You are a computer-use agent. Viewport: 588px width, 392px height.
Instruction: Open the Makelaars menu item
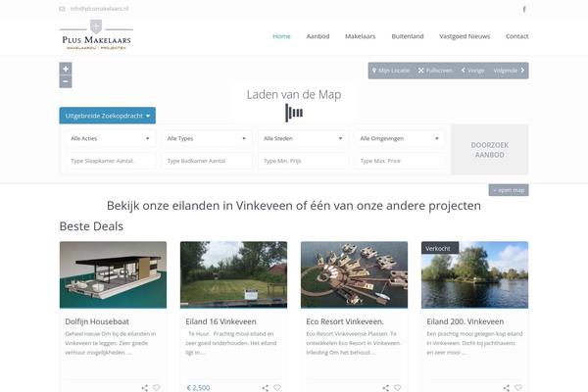tap(360, 36)
